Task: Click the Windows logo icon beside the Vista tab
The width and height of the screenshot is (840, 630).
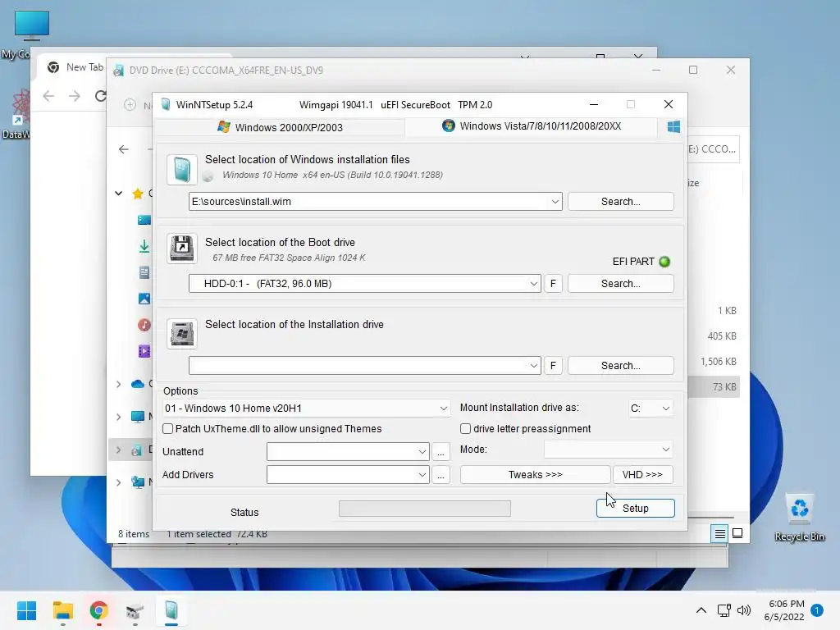Action: [673, 126]
